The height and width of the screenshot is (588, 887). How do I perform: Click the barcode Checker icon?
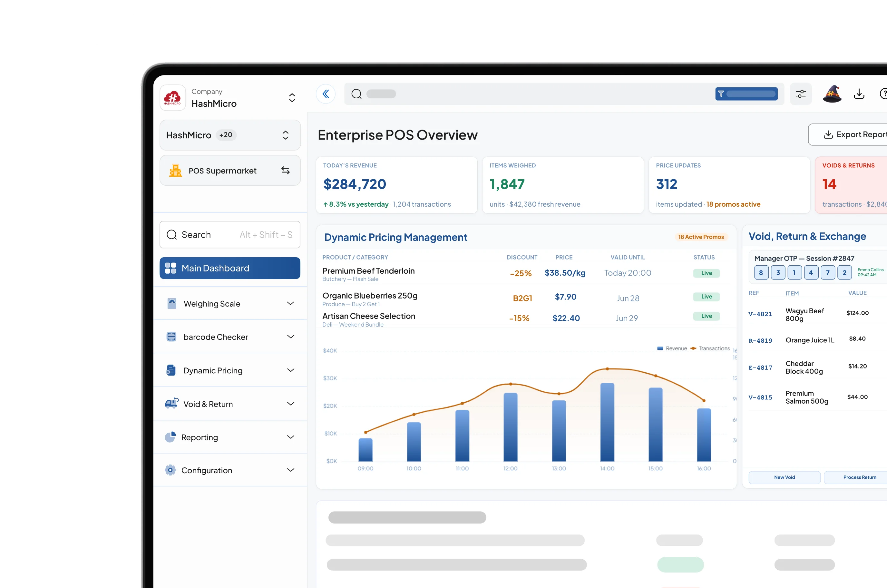(171, 337)
